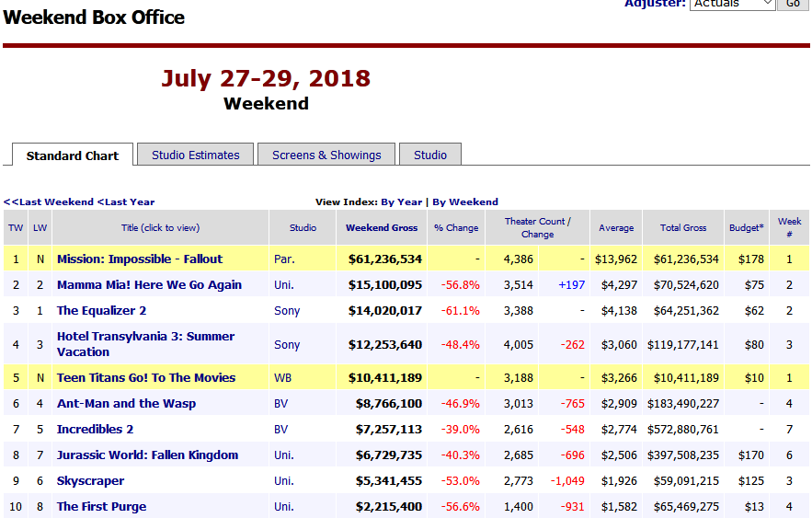812x518 pixels.
Task: Open the Screens & Showings tab
Action: tap(326, 155)
